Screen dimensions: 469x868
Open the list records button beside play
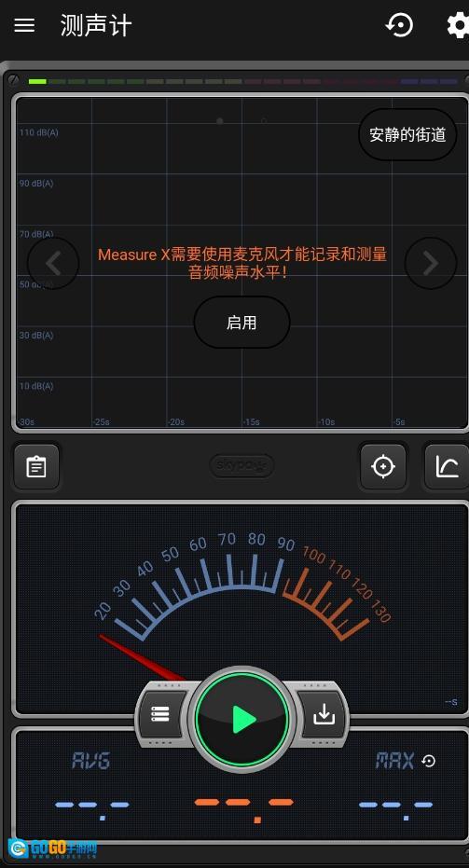[161, 715]
